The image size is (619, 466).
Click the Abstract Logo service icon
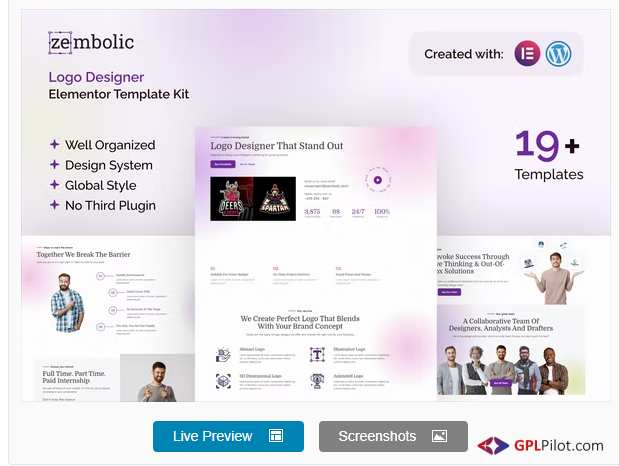click(x=223, y=355)
